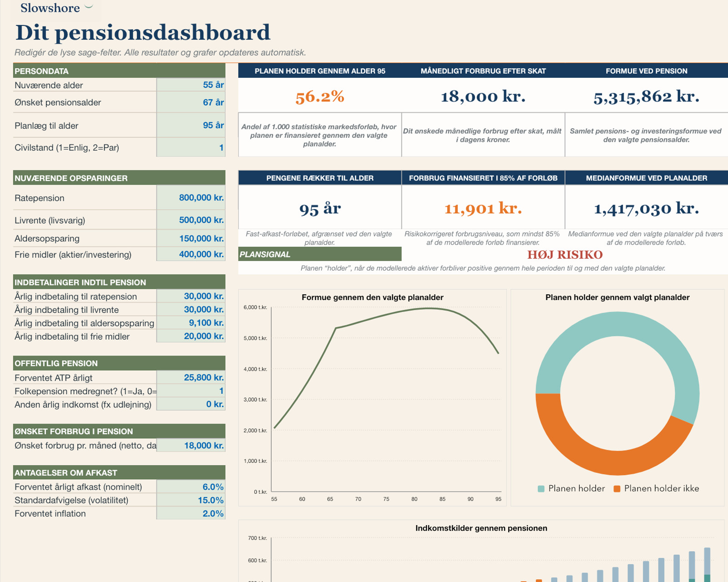The width and height of the screenshot is (728, 582).
Task: Select the Årlig indbetaling til livrente value
Action: click(191, 310)
